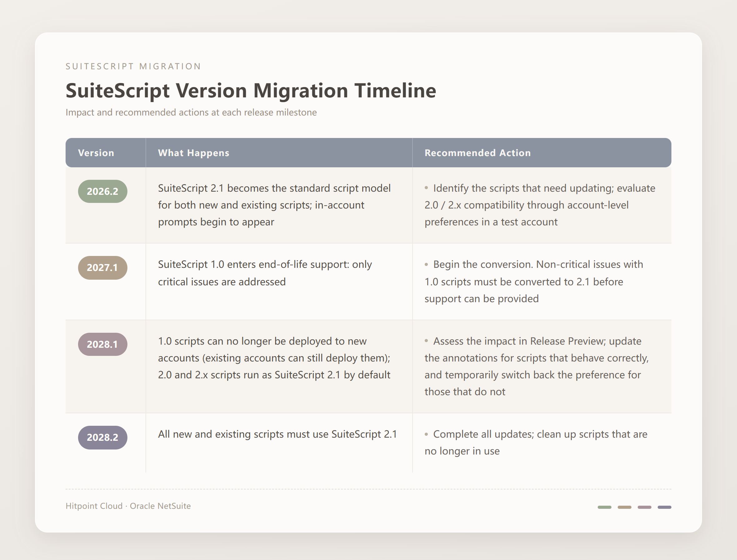
Task: Select the 2028.2 version badge
Action: coord(102,437)
